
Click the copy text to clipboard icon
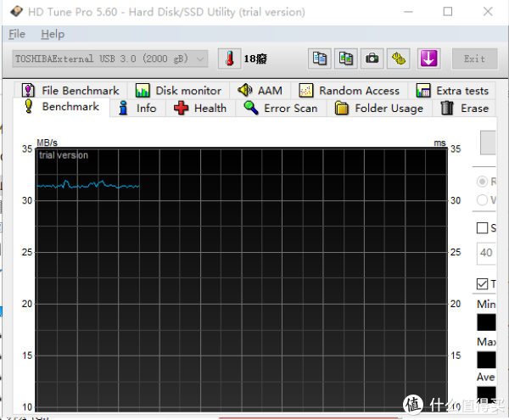click(320, 59)
